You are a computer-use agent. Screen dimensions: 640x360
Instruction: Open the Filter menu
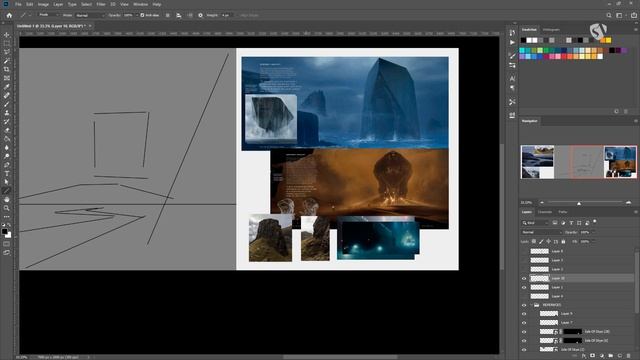click(x=101, y=4)
